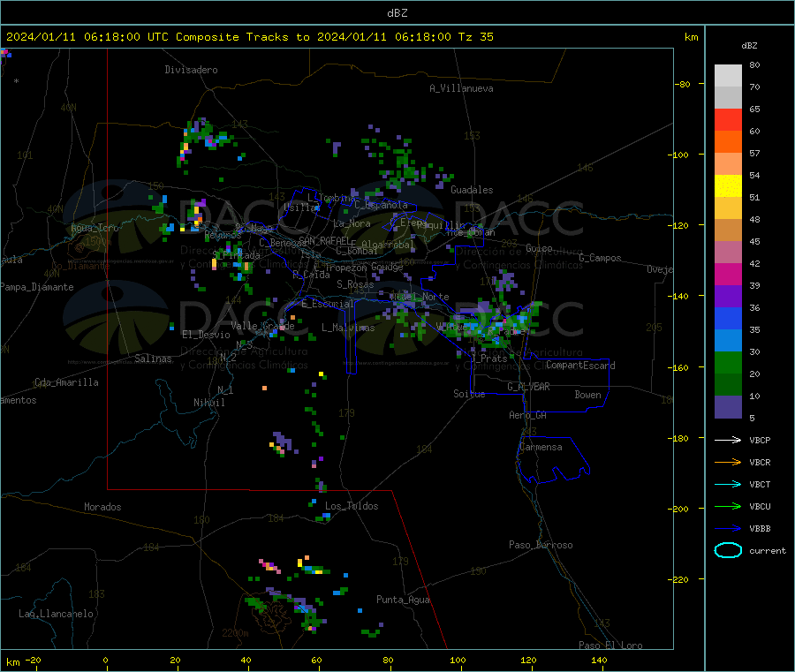Click the echo cluster below Divisadero

[x=205, y=142]
